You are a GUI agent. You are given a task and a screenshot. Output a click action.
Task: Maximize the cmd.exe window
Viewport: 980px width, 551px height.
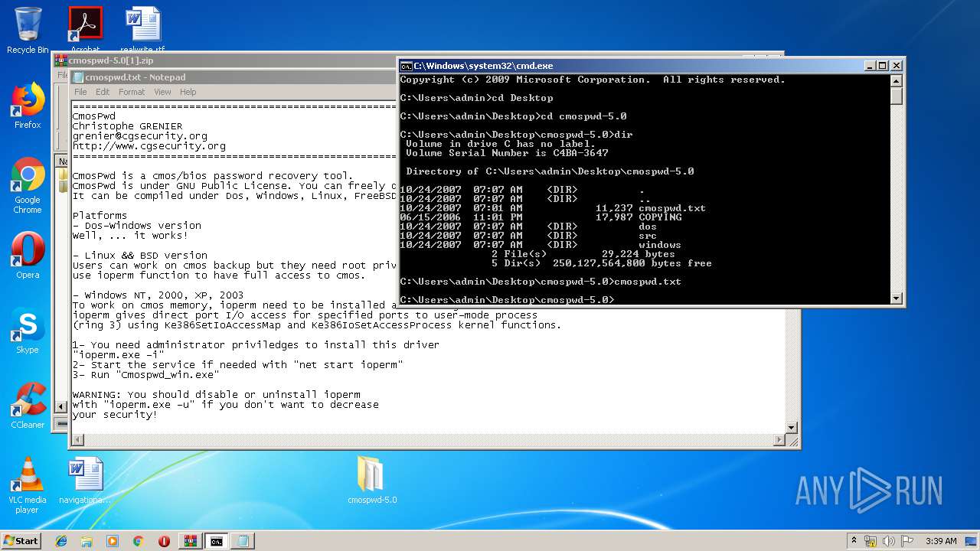pyautogui.click(x=882, y=66)
